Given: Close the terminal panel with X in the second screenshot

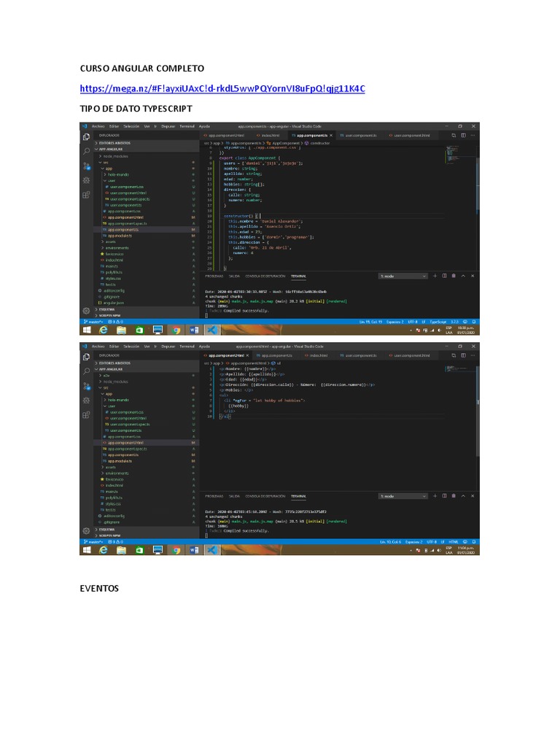Looking at the screenshot, I should 472,496.
